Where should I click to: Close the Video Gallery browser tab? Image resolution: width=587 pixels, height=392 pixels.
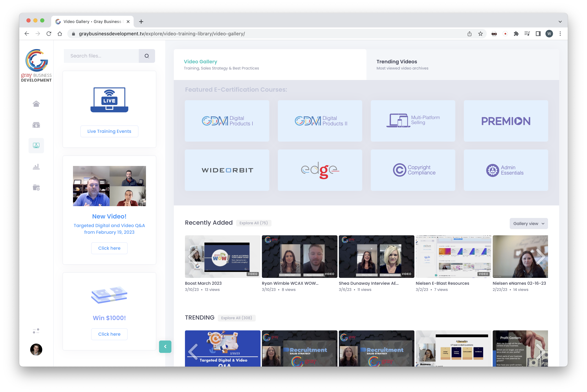(x=128, y=22)
